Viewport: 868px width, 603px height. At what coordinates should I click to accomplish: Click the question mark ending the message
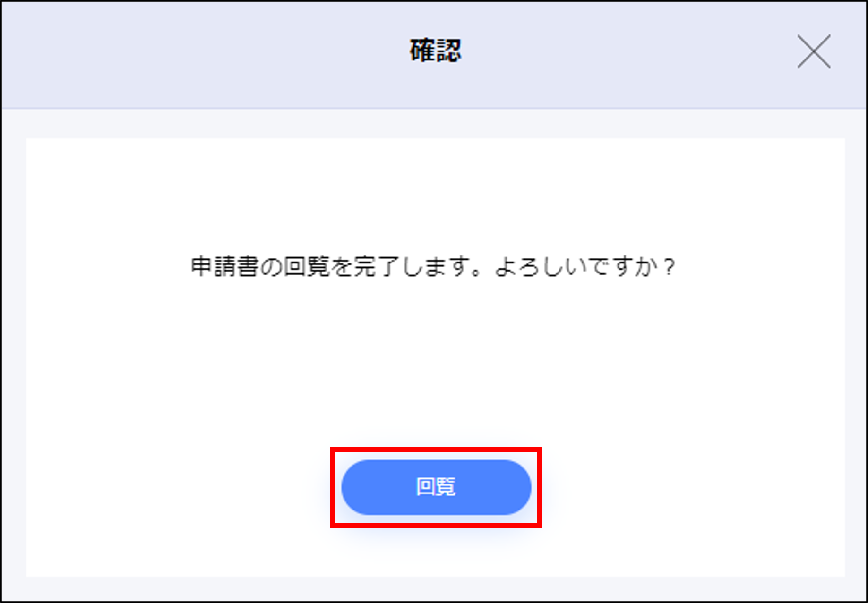(669, 267)
